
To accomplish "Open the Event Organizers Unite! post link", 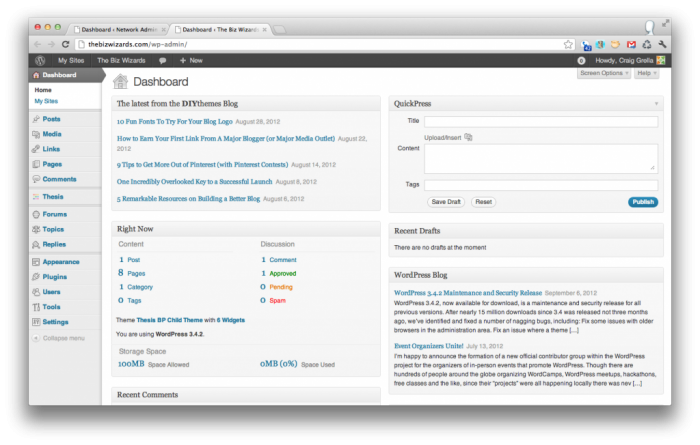I will point(428,346).
